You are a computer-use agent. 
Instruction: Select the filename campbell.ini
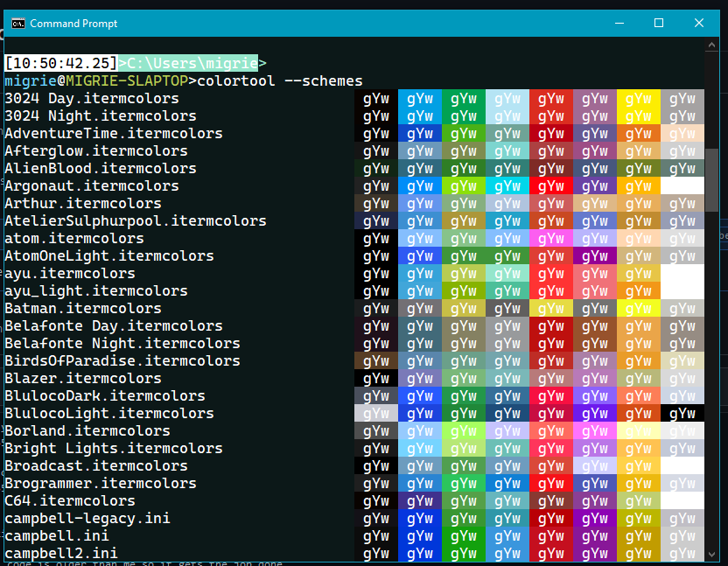click(x=56, y=535)
